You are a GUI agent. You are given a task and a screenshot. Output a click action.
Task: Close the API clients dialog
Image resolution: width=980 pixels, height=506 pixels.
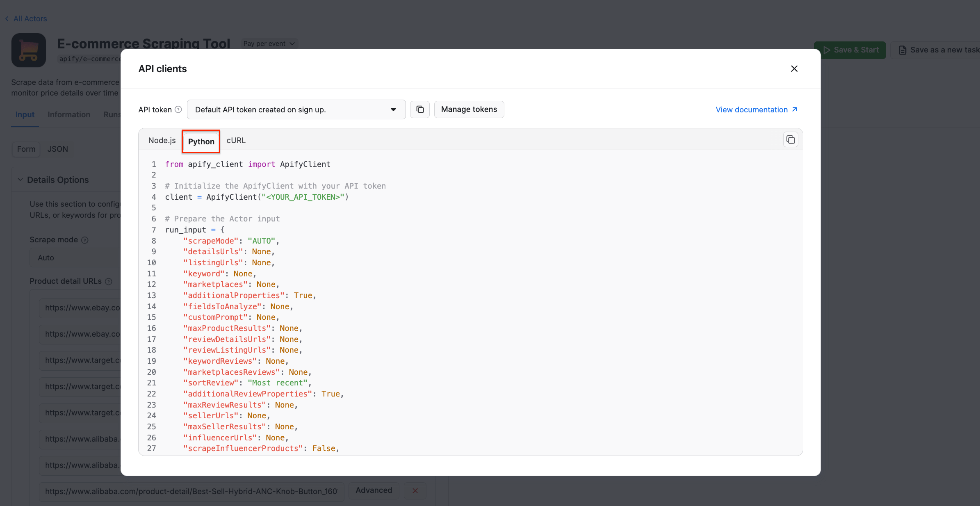pyautogui.click(x=794, y=68)
